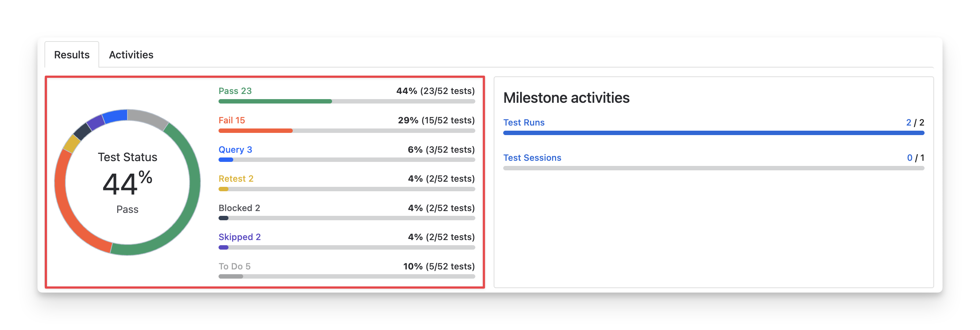
Task: Select the Results tab
Action: pos(72,55)
